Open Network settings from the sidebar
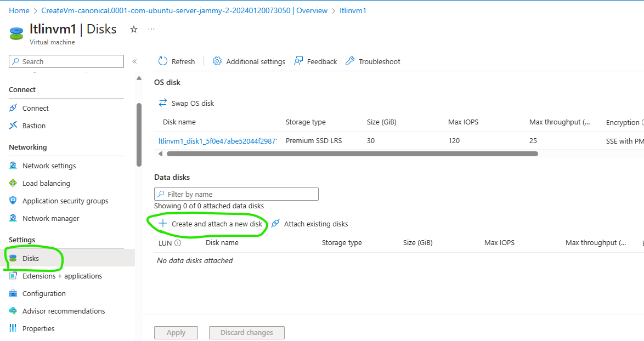The width and height of the screenshot is (644, 341). pyautogui.click(x=13, y=165)
